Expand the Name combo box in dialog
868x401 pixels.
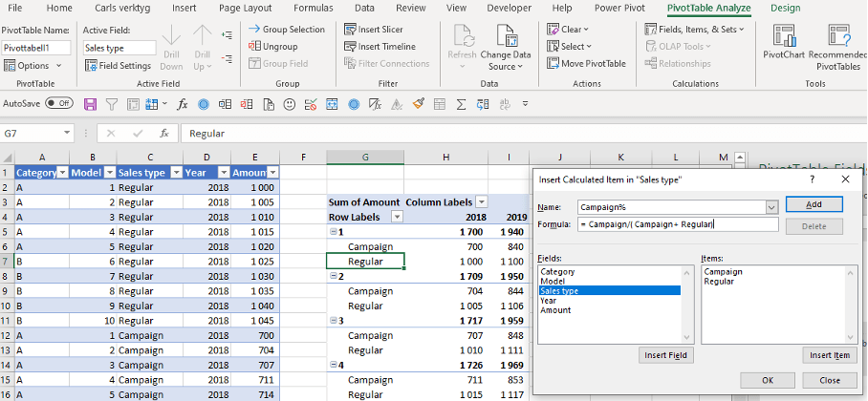click(x=770, y=206)
